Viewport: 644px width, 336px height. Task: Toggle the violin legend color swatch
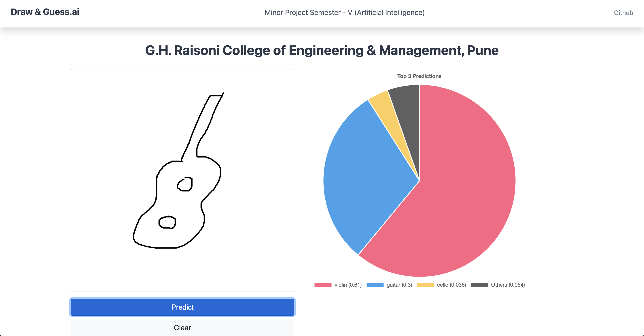(x=322, y=285)
